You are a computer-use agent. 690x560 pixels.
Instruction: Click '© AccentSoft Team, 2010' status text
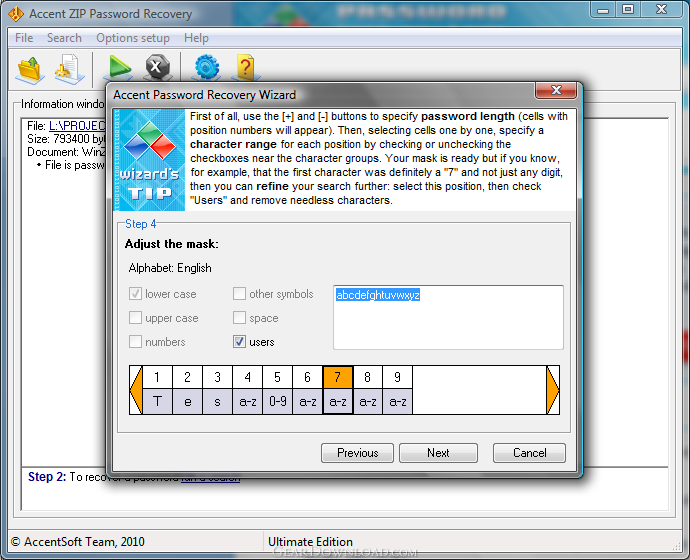(x=78, y=542)
